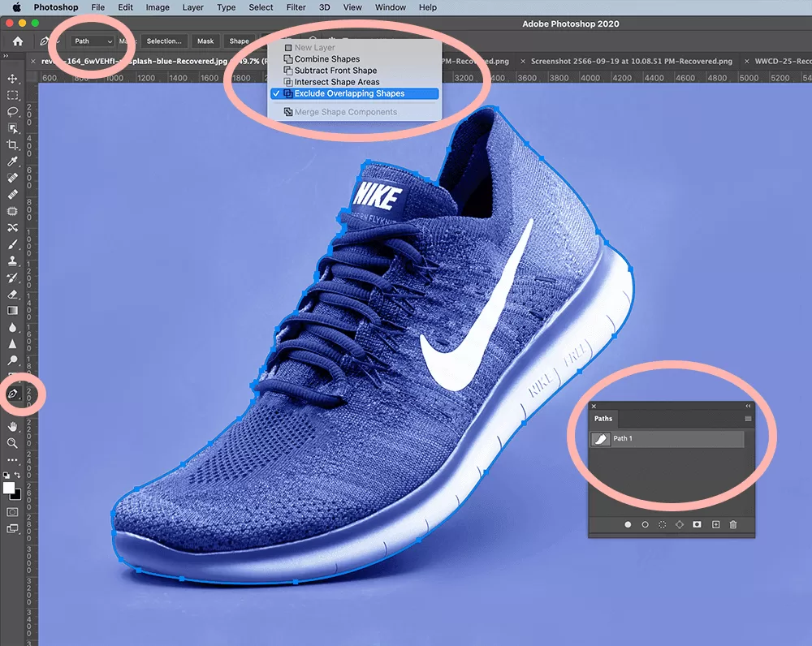Viewport: 812px width, 646px height.
Task: Select the Lasso tool
Action: [x=12, y=112]
